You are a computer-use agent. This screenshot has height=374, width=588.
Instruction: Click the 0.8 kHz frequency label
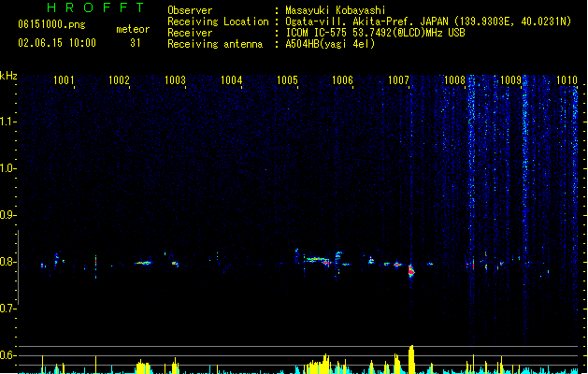coord(7,262)
